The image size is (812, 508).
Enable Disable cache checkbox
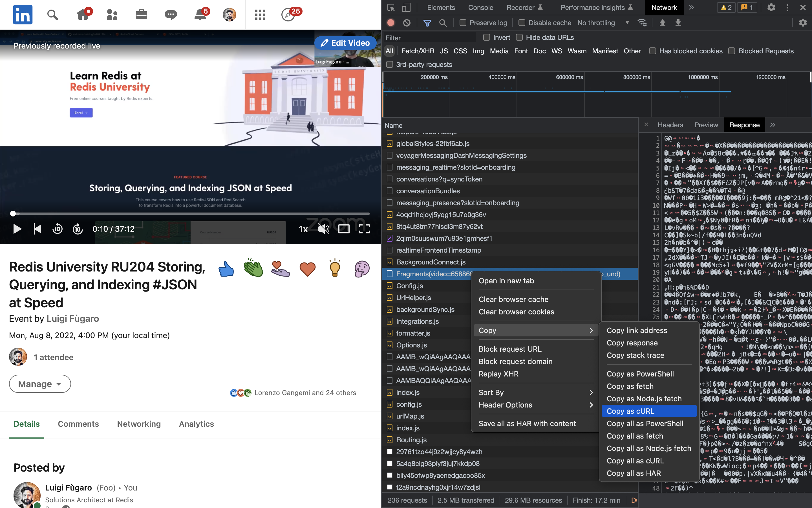(x=522, y=23)
